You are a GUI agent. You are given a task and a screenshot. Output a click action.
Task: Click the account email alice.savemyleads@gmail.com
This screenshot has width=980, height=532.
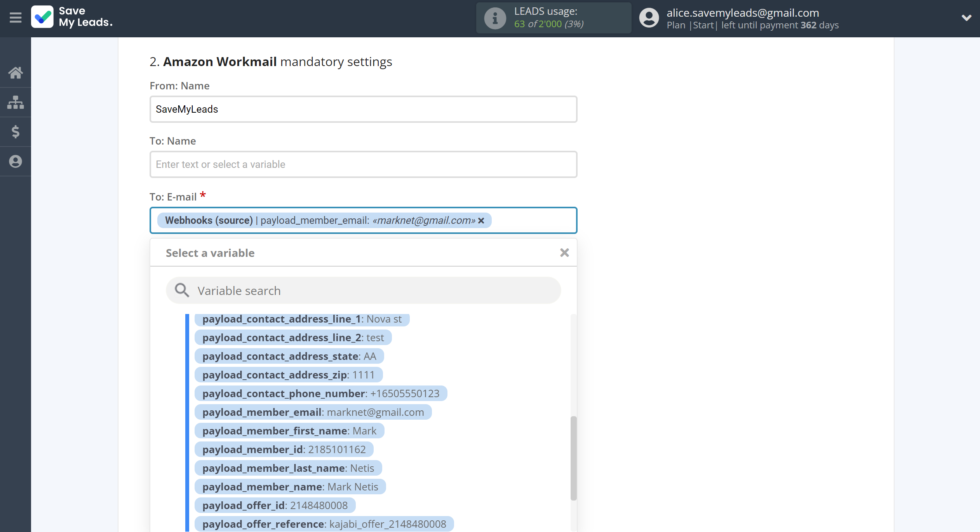pos(743,12)
